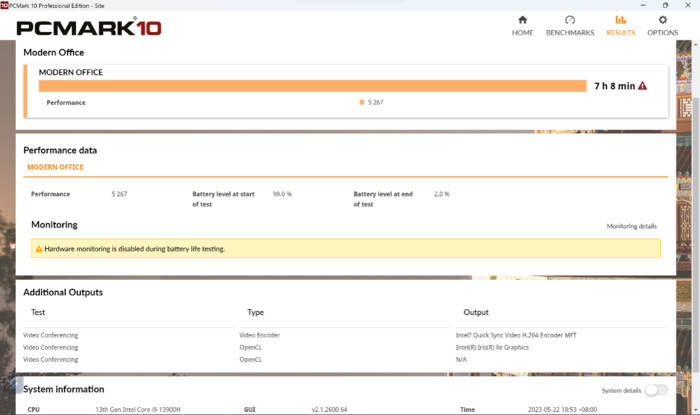Open the Monitoring details link
This screenshot has height=415, width=700.
(631, 226)
